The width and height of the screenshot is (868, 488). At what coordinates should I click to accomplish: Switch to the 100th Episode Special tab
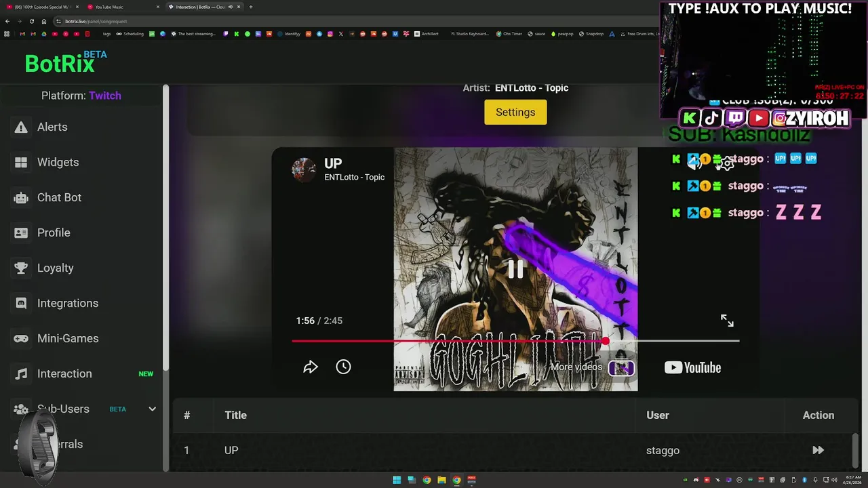[x=41, y=7]
